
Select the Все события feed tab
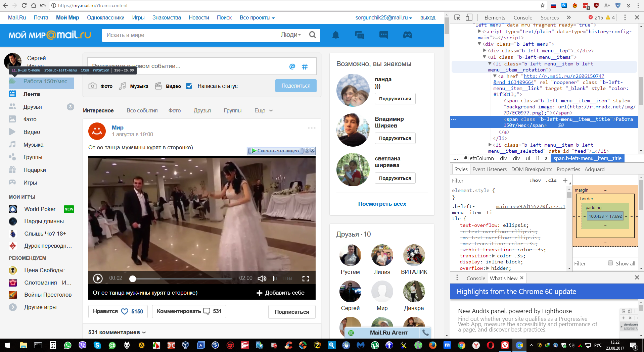coord(142,110)
